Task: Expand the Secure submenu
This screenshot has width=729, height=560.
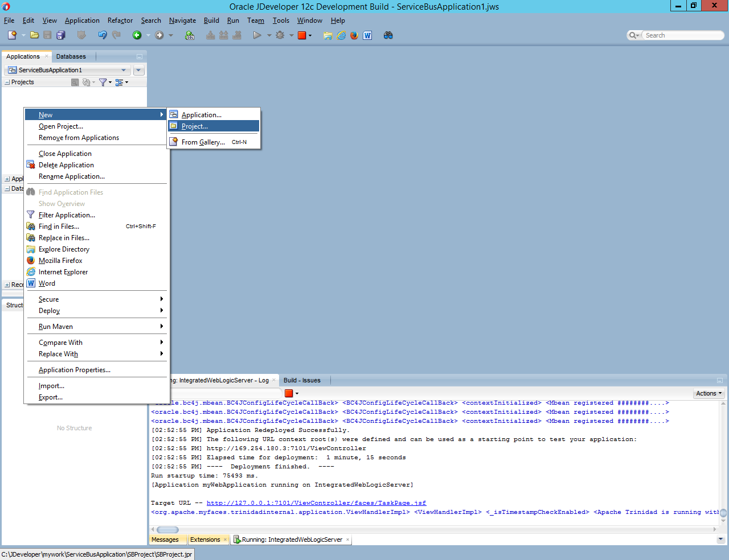Action: 97,299
